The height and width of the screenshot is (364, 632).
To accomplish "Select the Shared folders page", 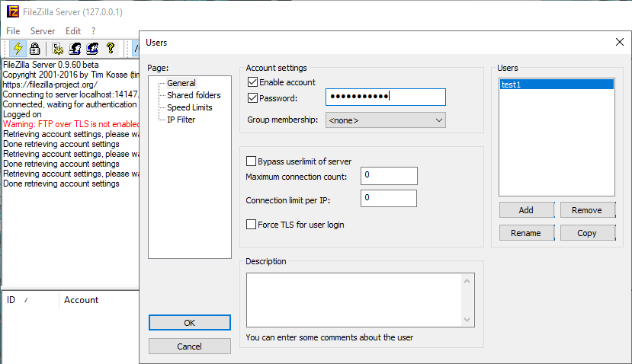I will (x=194, y=95).
